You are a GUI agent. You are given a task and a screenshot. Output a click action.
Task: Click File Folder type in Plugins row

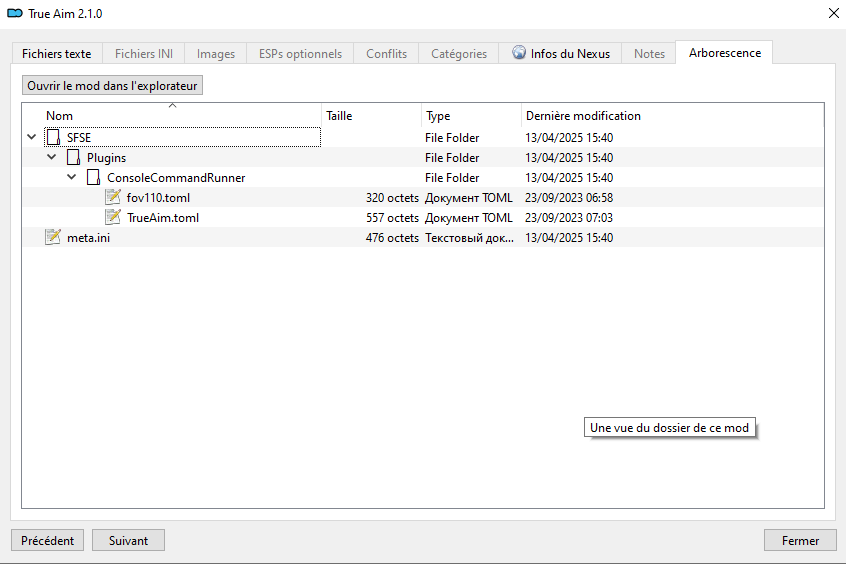click(452, 158)
